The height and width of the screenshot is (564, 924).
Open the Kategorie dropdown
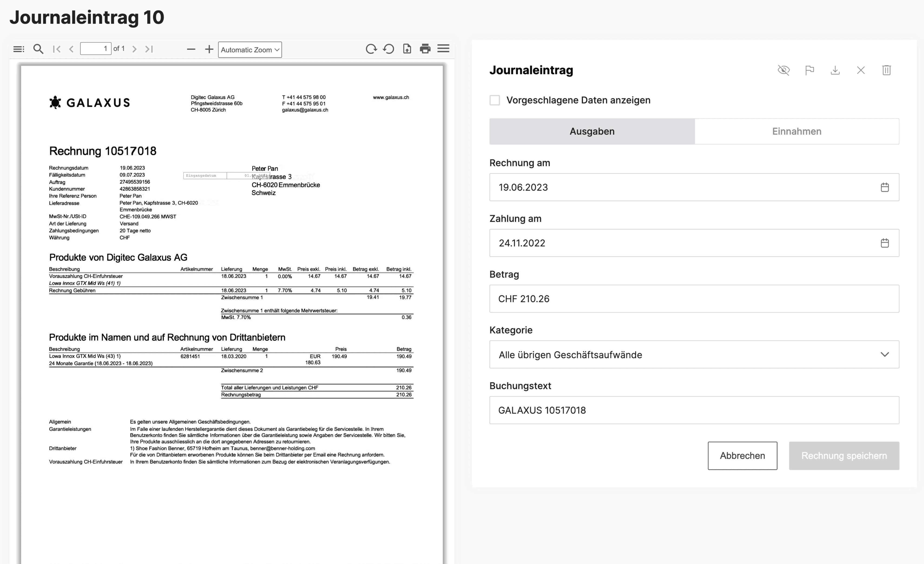coord(694,355)
